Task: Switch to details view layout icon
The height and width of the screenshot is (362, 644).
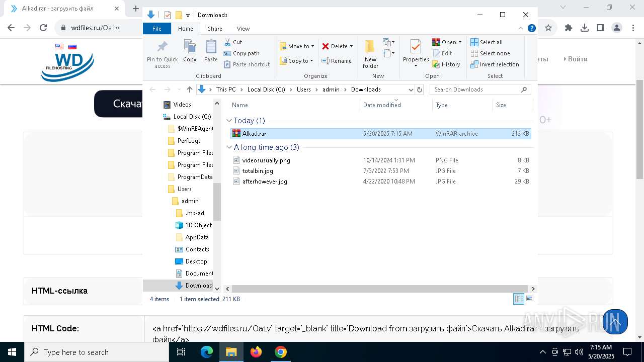Action: 519,299
